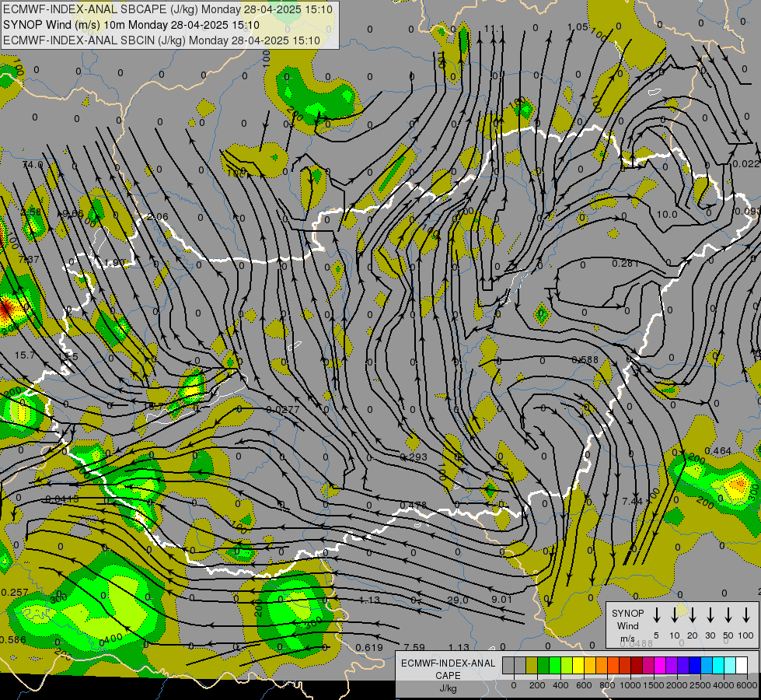Click the 10 m/s wind arrow in the legend
Image resolution: width=761 pixels, height=700 pixels.
point(674,615)
